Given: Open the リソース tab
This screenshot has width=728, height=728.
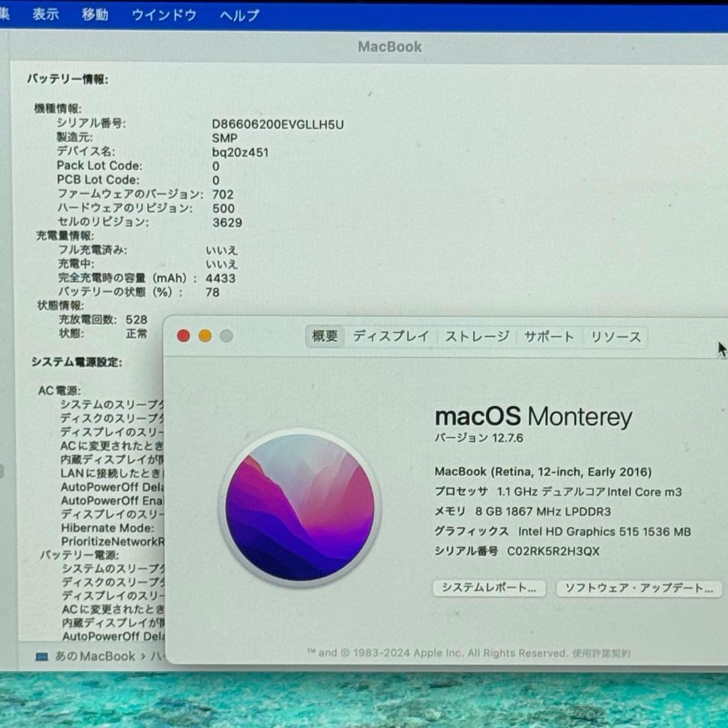Looking at the screenshot, I should click(615, 337).
